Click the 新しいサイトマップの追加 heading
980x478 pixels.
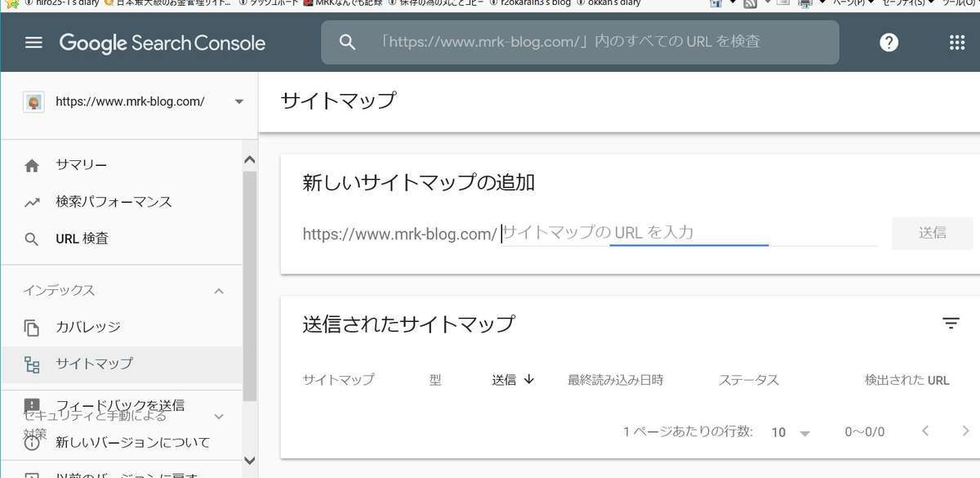point(418,182)
